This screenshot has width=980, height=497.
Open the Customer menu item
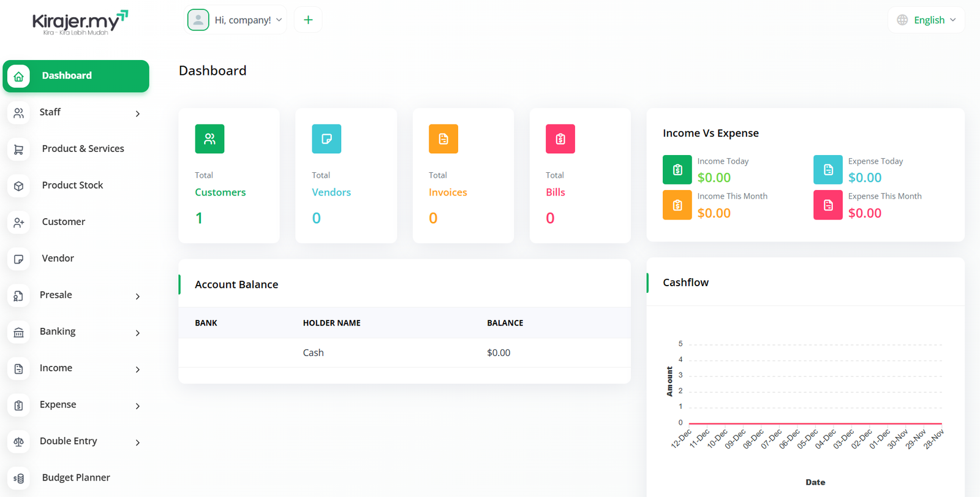64,222
